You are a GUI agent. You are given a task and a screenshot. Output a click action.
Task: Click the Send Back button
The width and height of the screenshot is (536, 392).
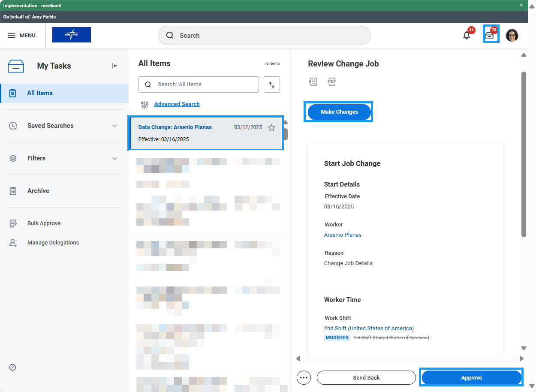(x=366, y=377)
